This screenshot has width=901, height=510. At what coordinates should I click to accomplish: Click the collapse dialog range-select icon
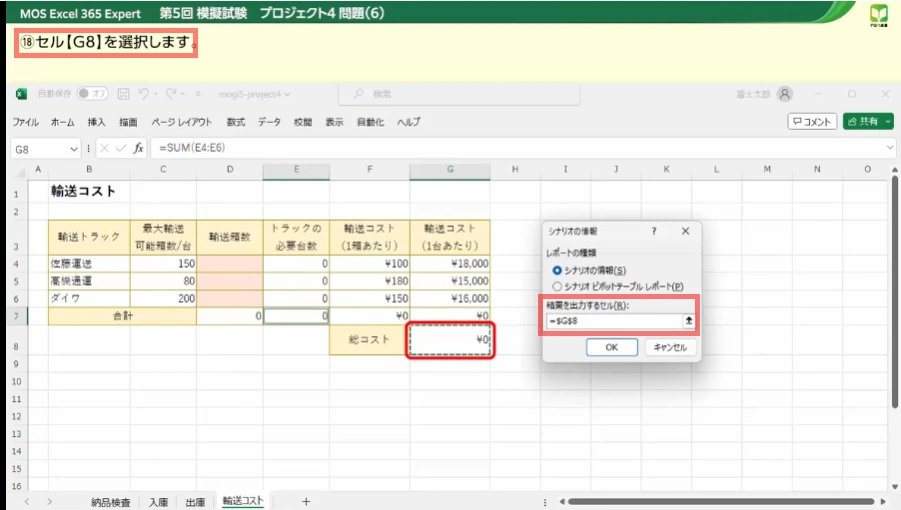pos(689,321)
